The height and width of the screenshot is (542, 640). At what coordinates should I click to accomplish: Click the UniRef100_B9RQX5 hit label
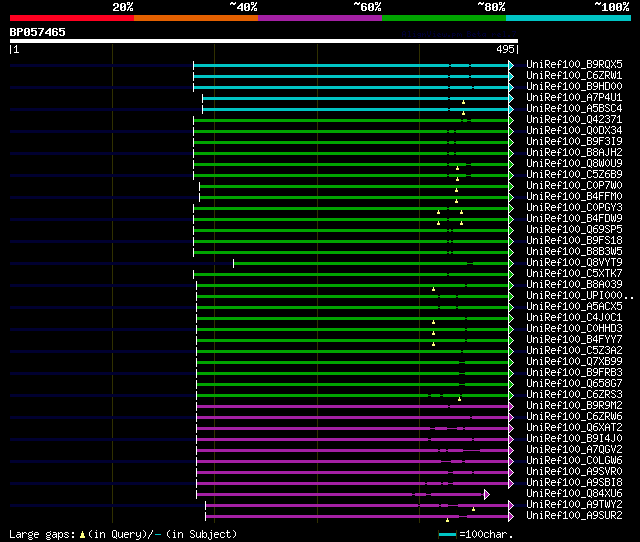574,64
